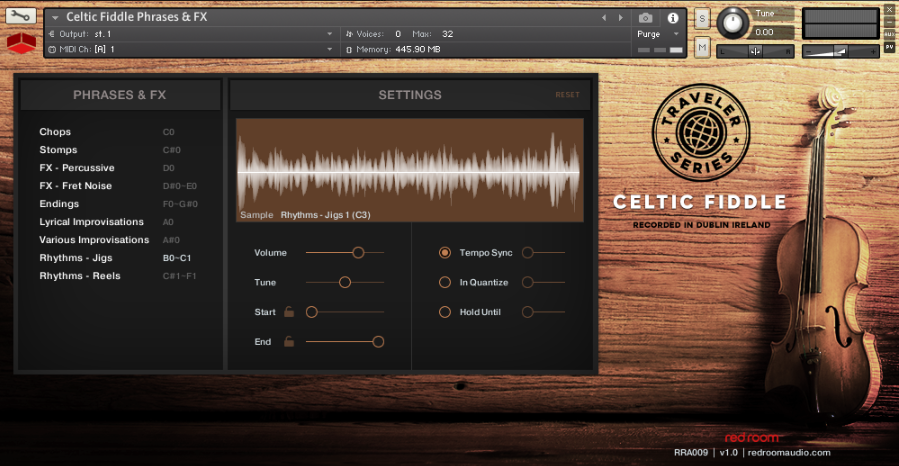The width and height of the screenshot is (899, 466).
Task: Click the Tune value 0.00 field
Action: (773, 32)
